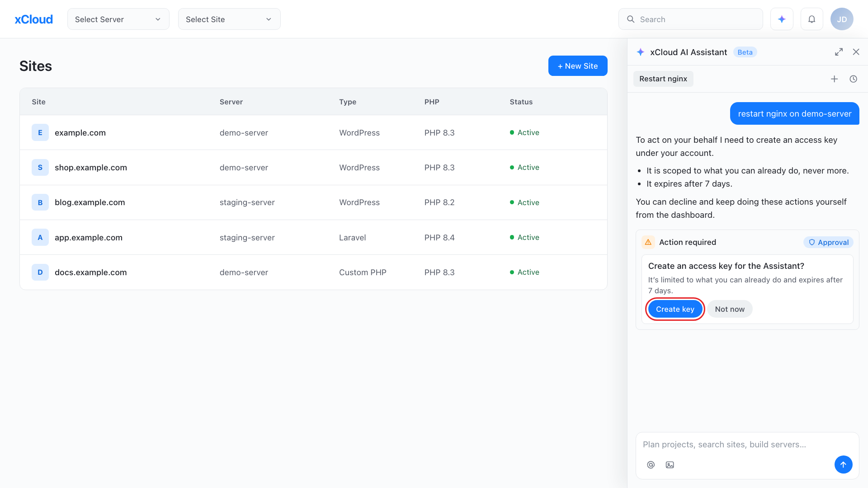
Task: Open the Select Site dropdown
Action: (229, 19)
